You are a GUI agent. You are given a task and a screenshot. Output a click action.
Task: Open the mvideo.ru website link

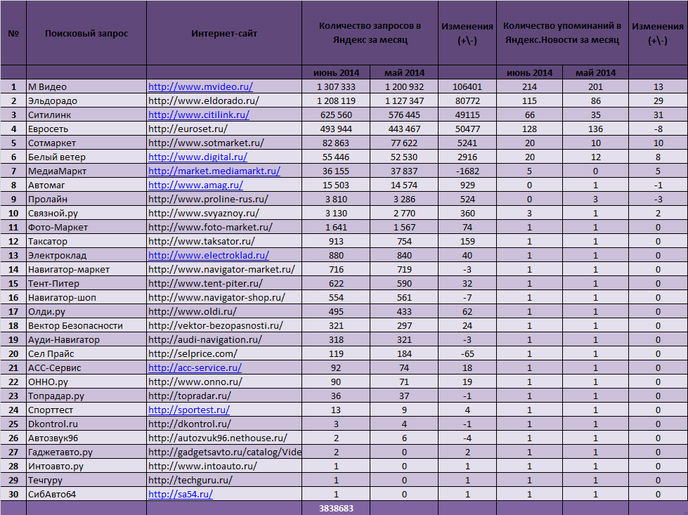(x=200, y=88)
